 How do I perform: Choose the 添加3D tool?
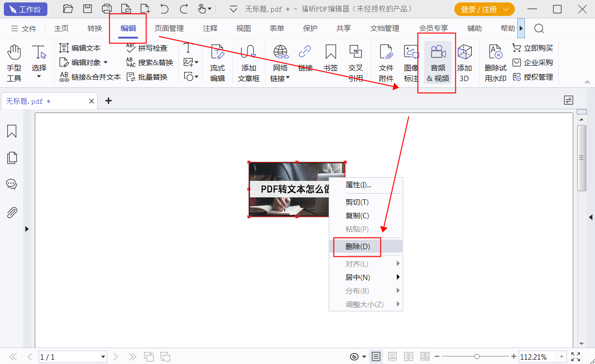coord(464,63)
